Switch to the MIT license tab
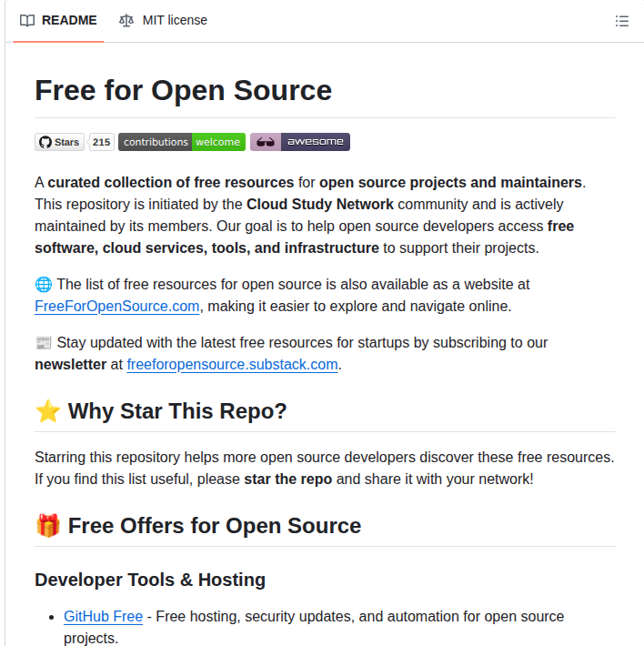 click(x=163, y=20)
